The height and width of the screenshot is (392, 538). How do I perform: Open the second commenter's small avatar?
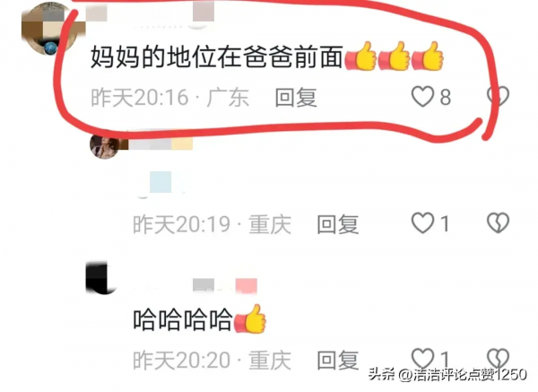click(104, 147)
